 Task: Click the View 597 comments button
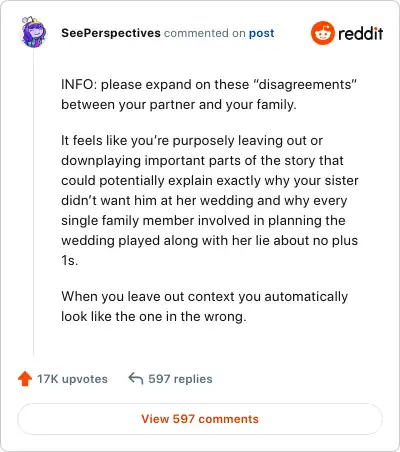[x=200, y=419]
